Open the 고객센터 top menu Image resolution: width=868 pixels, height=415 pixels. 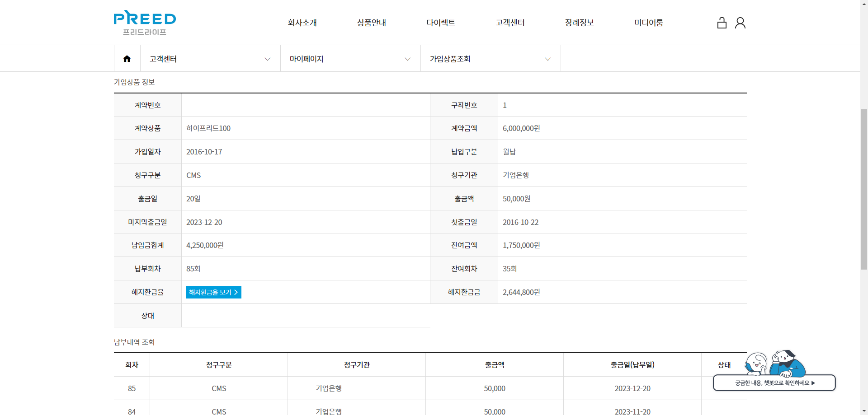coord(510,23)
